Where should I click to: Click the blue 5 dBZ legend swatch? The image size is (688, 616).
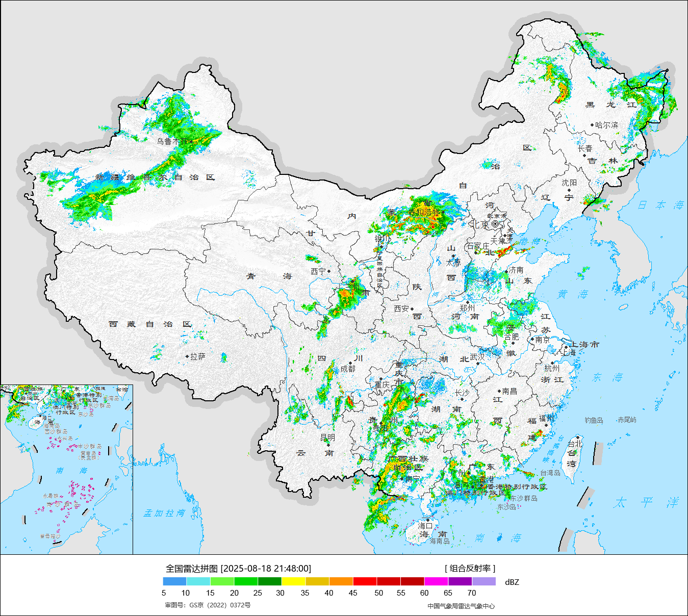point(174,581)
